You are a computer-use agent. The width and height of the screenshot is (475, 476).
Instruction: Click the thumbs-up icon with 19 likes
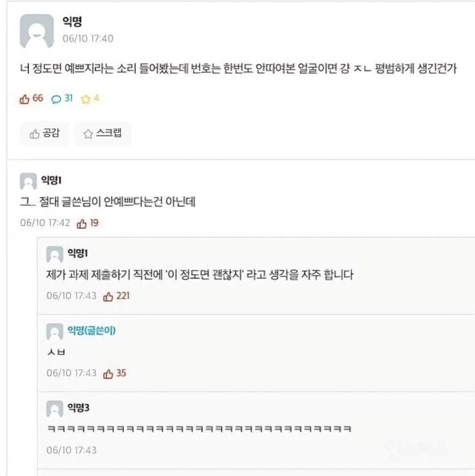pyautogui.click(x=82, y=223)
